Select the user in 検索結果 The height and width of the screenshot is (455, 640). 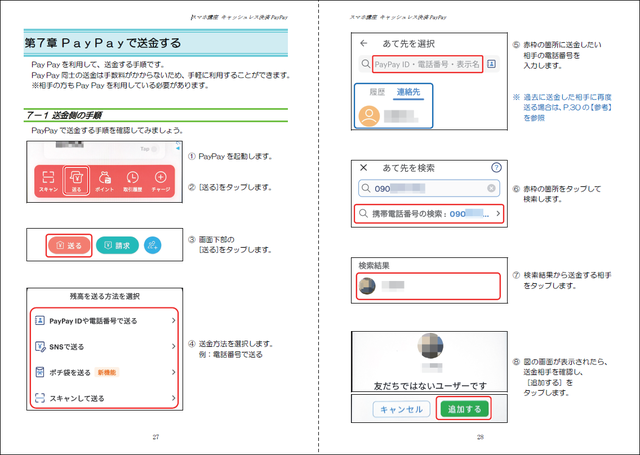click(x=428, y=286)
